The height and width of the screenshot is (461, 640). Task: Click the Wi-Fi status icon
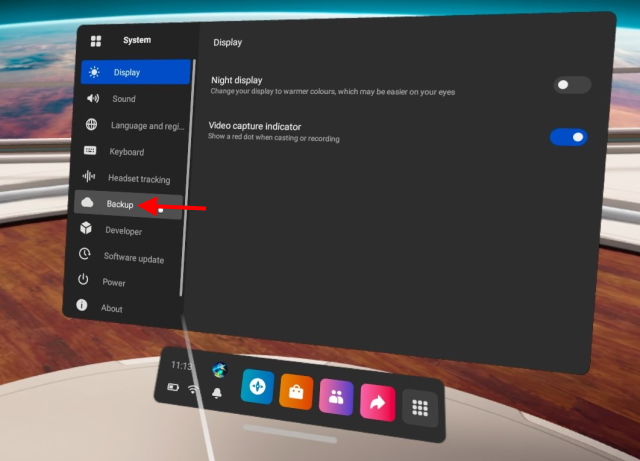193,389
